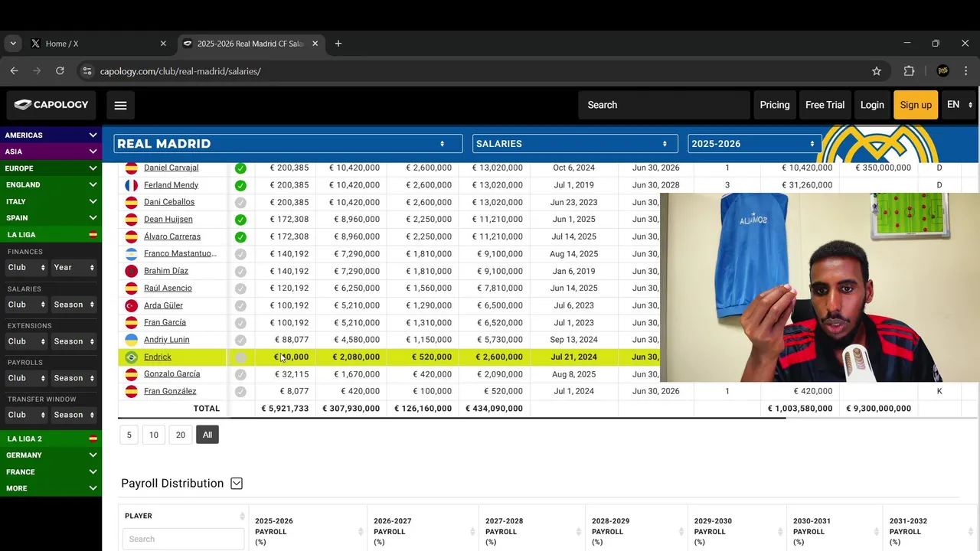This screenshot has width=980, height=551.
Task: Click the Spain flag beside Daniel Carvajal
Action: point(132,168)
